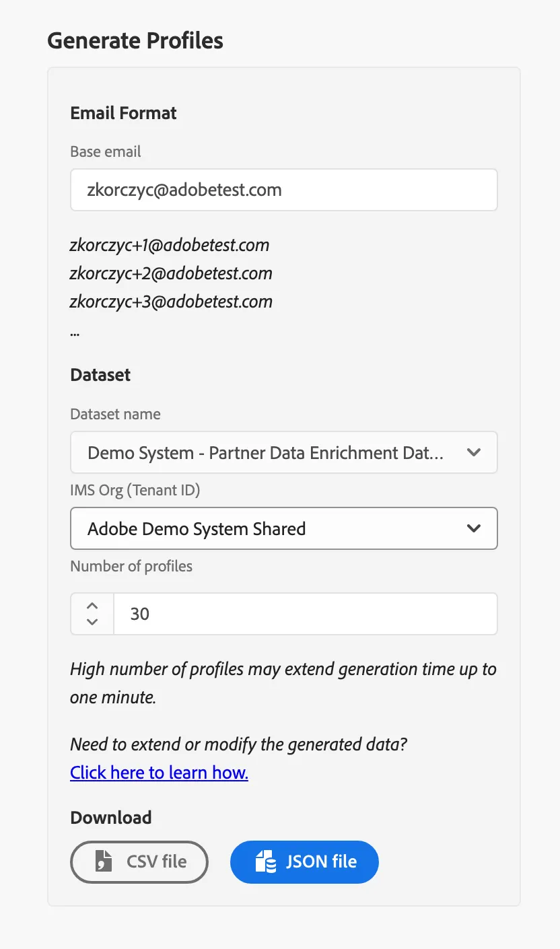This screenshot has height=949, width=560.
Task: Expand the Dataset name chevron
Action: click(474, 452)
